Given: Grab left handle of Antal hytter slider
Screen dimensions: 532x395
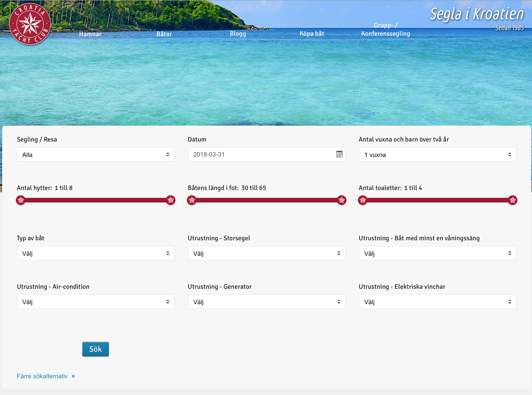Looking at the screenshot, I should pyautogui.click(x=21, y=200).
